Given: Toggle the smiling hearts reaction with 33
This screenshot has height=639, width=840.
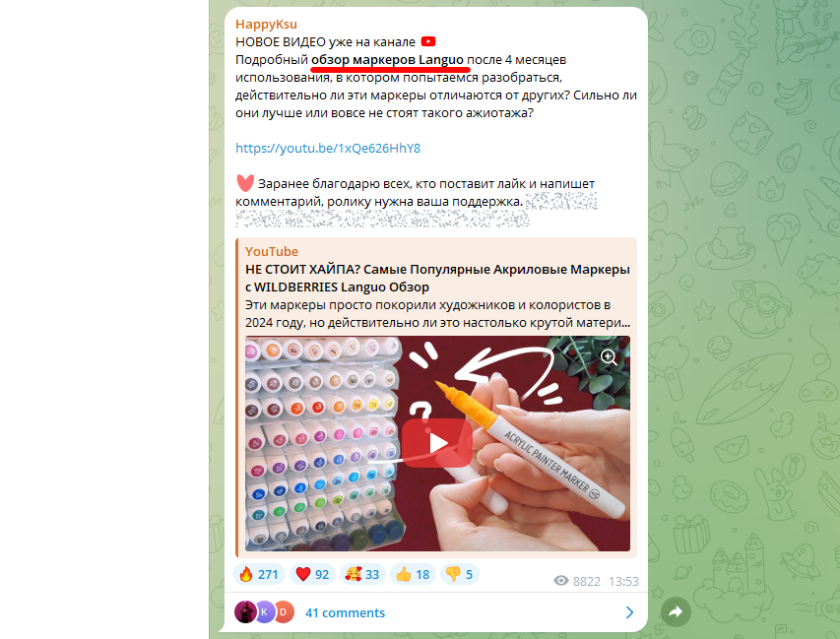Looking at the screenshot, I should [362, 574].
